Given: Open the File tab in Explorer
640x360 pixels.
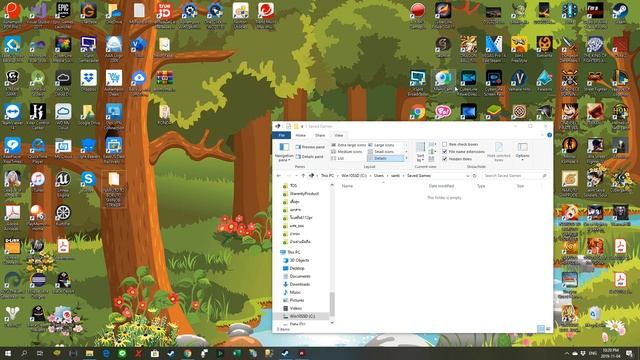Looking at the screenshot, I should [282, 135].
